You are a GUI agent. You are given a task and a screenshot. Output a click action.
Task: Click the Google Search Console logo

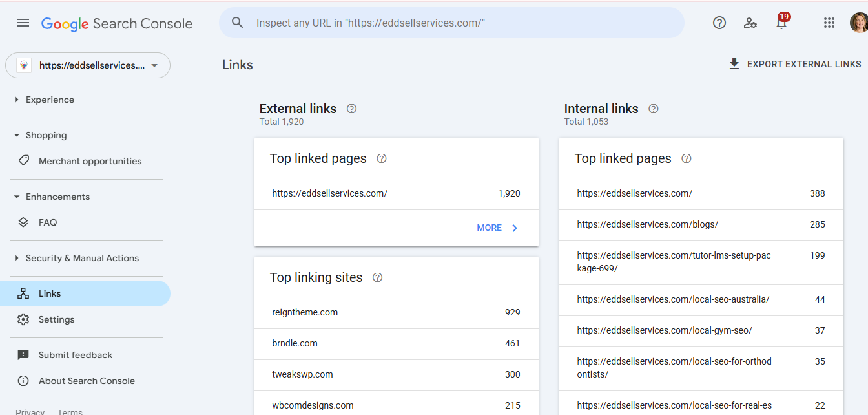117,24
